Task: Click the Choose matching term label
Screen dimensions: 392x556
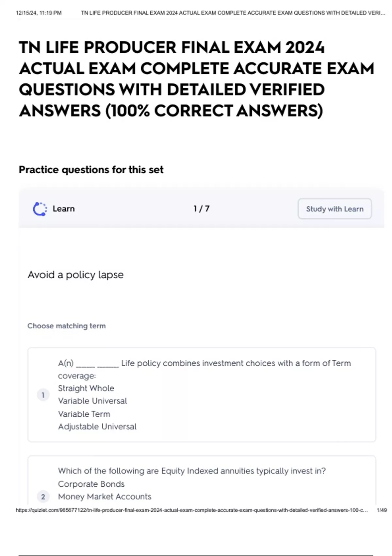Action: (67, 326)
